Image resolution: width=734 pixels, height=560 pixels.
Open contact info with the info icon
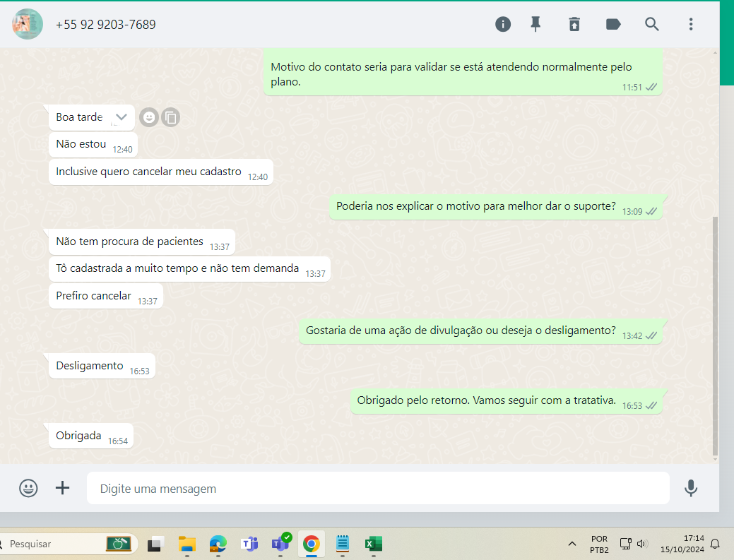502,25
